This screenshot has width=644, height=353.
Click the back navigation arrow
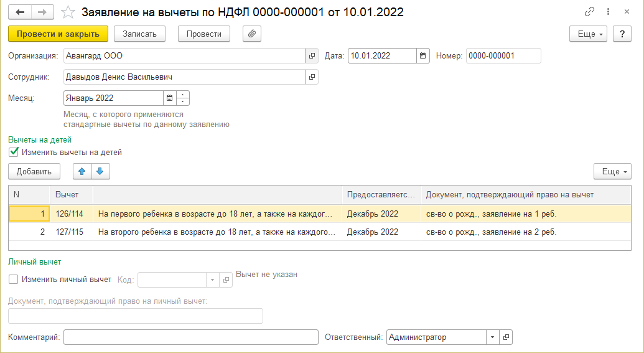click(x=20, y=12)
